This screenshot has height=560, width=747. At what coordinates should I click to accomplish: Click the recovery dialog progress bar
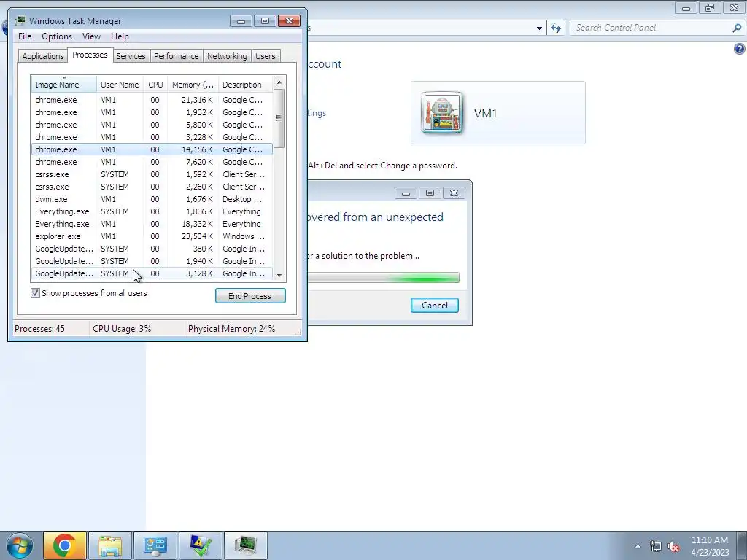tap(384, 277)
